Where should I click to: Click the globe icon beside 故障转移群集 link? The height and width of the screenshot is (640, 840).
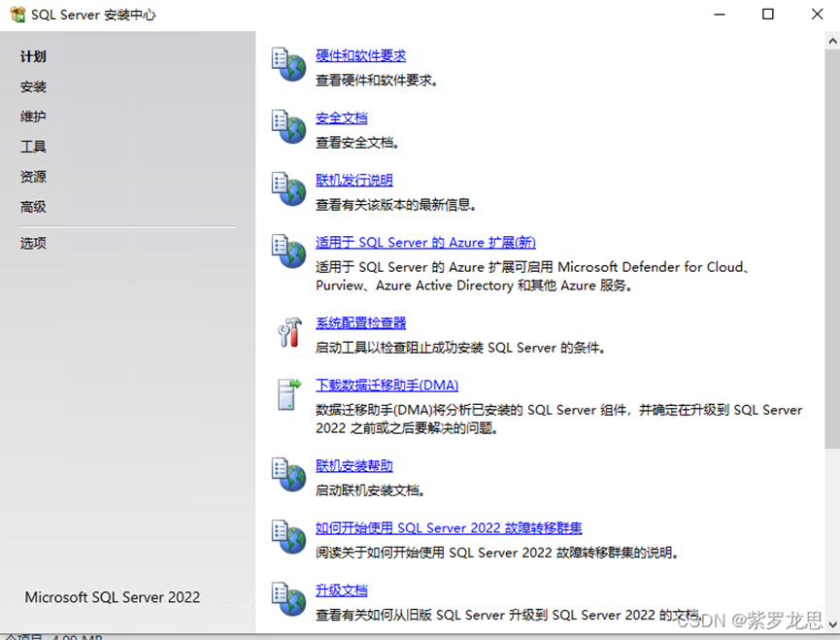point(288,536)
